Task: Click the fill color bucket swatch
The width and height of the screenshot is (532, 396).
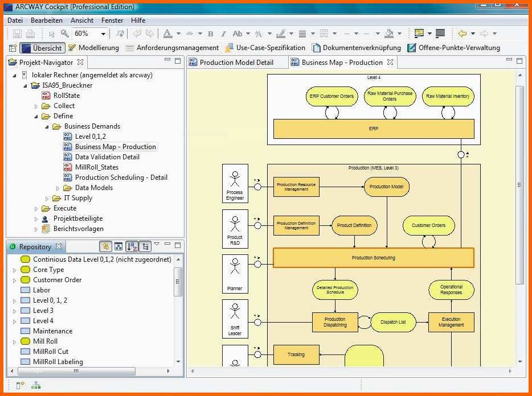Action: [389, 34]
